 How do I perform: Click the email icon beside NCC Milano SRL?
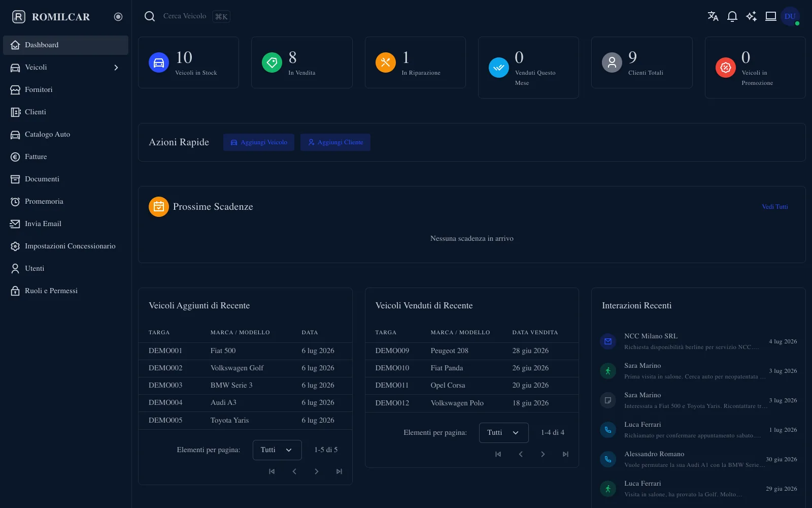[608, 341]
